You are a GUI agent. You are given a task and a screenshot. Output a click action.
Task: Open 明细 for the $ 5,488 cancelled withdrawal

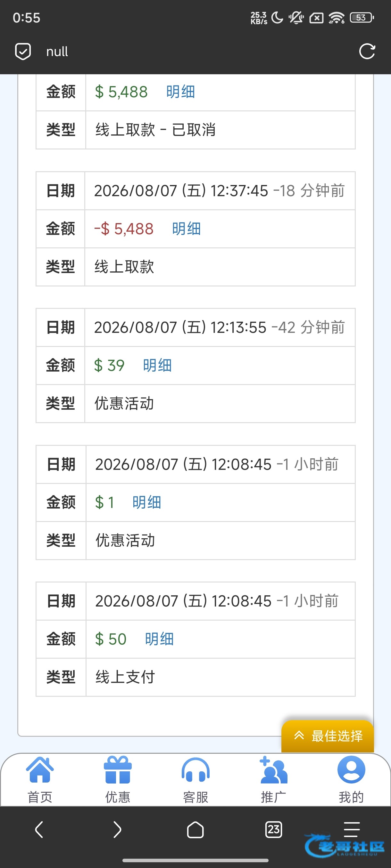[x=180, y=92]
